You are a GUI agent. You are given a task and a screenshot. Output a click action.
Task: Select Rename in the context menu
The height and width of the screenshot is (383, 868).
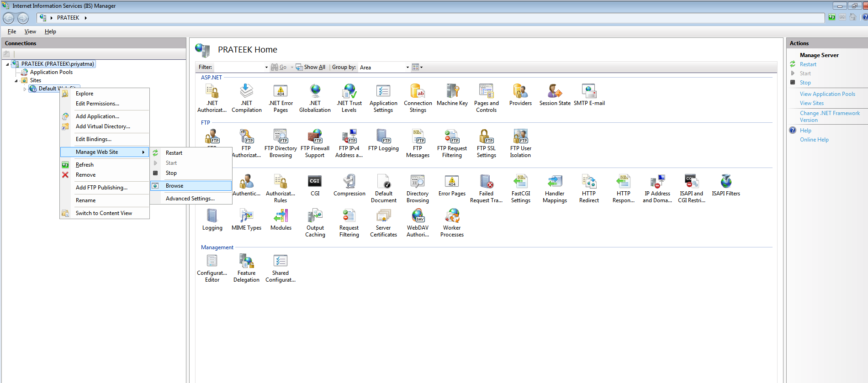(105, 200)
